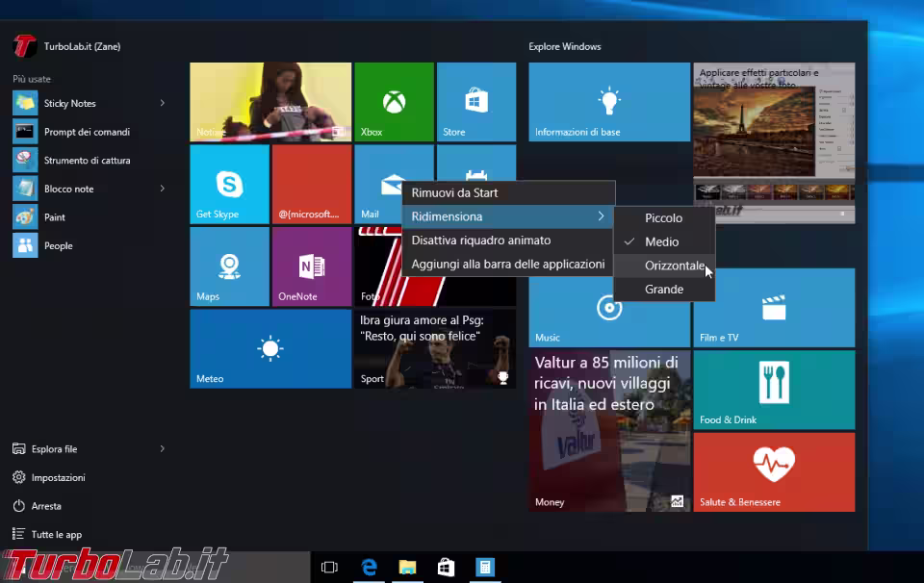Launch Strumento di cattura

89,160
